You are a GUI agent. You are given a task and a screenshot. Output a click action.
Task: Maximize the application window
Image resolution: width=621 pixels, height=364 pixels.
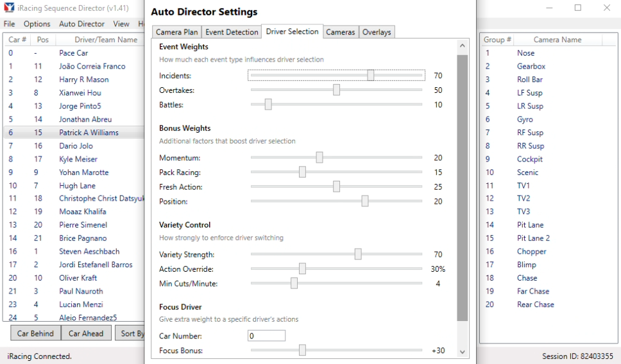pos(577,8)
